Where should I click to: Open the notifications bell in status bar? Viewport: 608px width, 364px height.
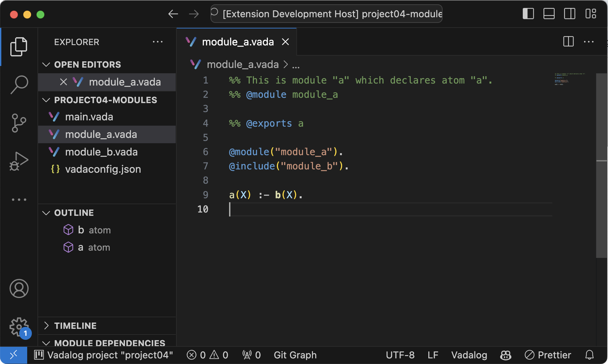coord(589,355)
